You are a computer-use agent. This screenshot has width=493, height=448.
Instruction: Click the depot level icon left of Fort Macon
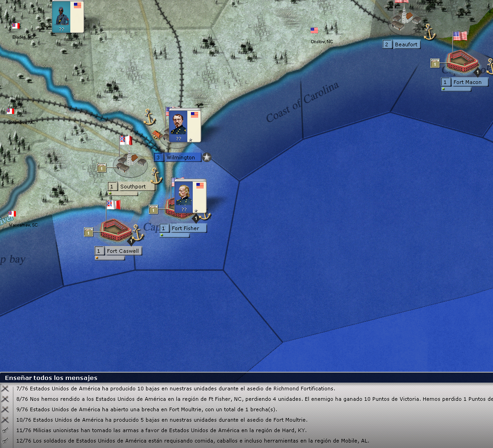(x=435, y=63)
